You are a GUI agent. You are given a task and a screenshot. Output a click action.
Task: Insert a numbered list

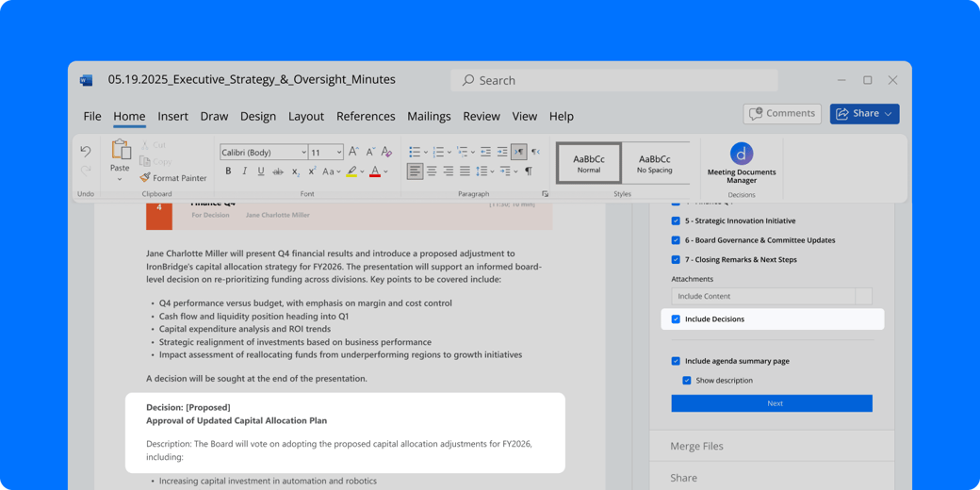[x=438, y=152]
